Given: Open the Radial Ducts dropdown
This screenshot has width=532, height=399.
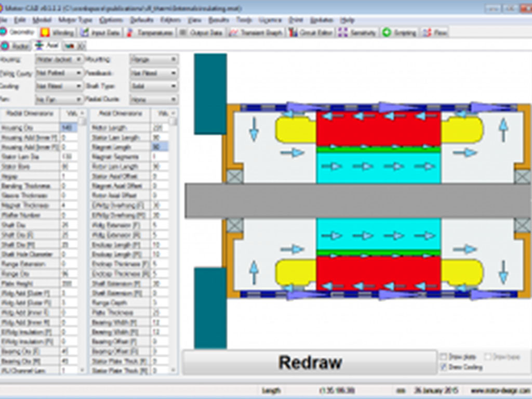Looking at the screenshot, I should click(154, 99).
